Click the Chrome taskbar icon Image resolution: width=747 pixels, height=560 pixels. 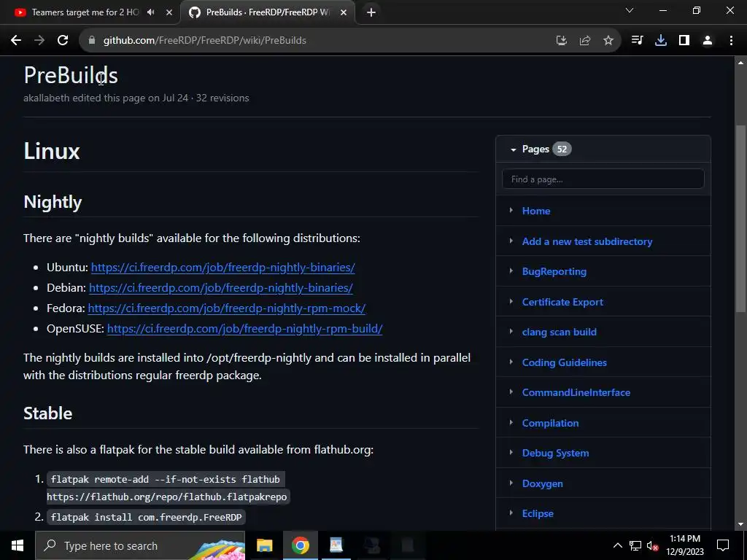(300, 545)
